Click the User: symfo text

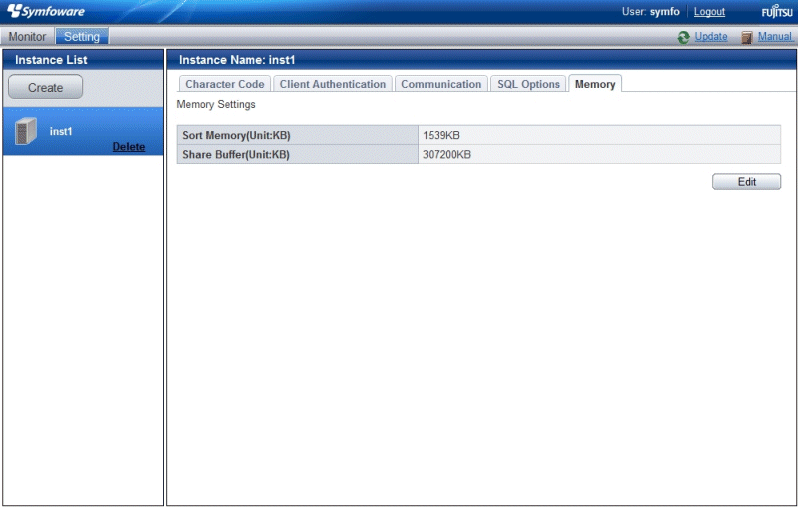tap(650, 12)
